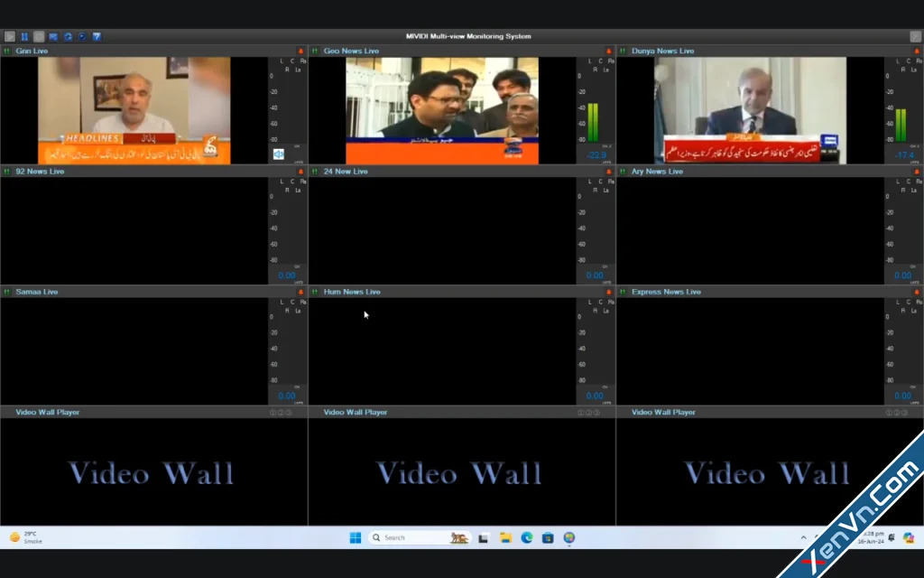Click the 0.00 level readout on 92 News Live
924x578 pixels.
pos(287,275)
